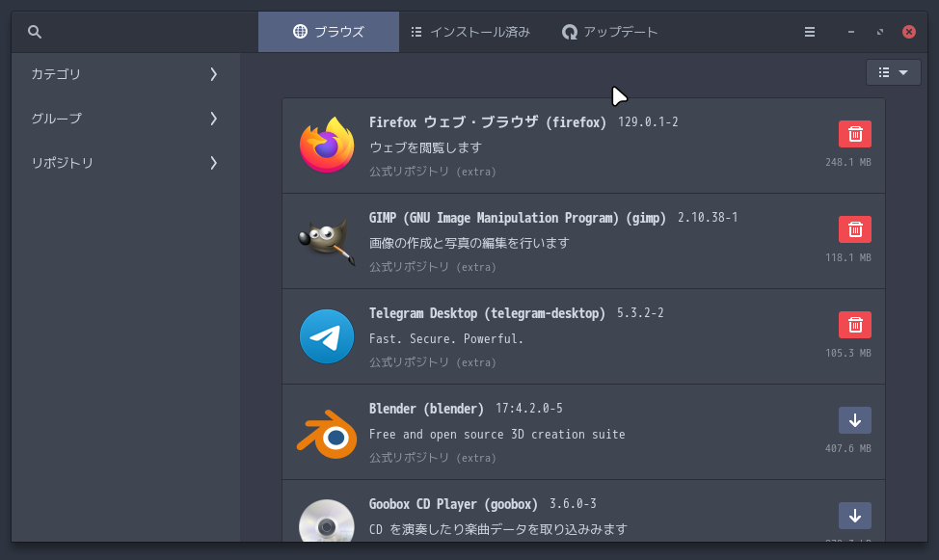
Task: Click 公式リポジトリ (extra) under Firefox
Action: 432,172
